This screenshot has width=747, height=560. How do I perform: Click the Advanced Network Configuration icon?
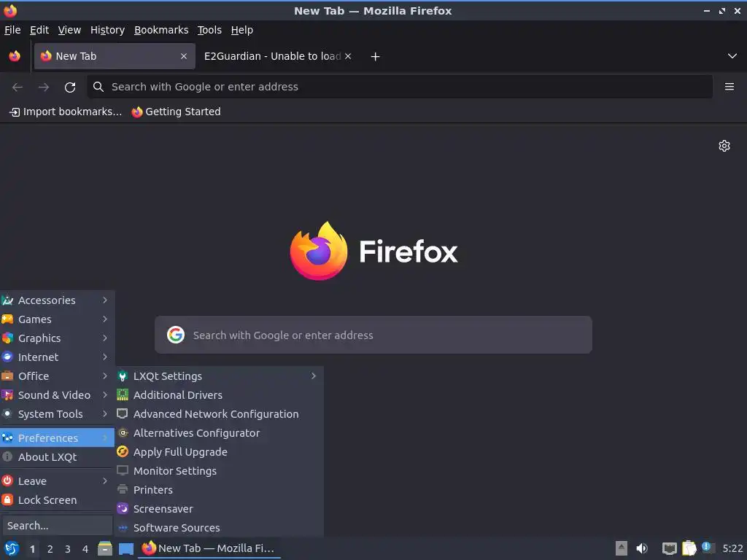coord(123,414)
